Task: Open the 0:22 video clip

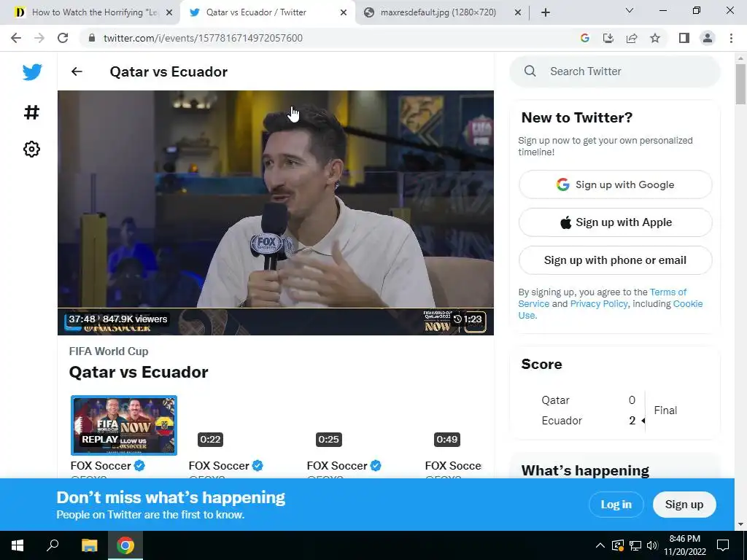Action: pos(241,425)
